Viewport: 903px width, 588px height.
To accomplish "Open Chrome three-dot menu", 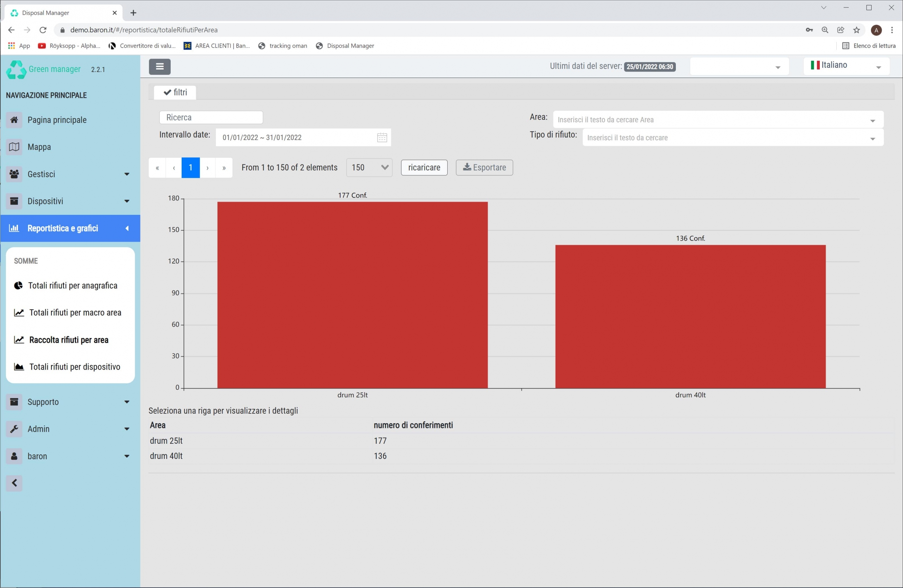I will [x=892, y=30].
